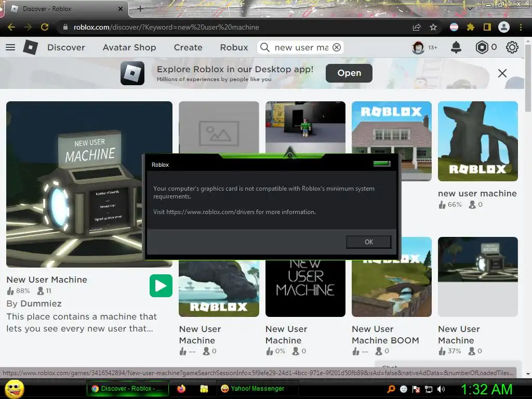Open the folder icon in taskbar
The width and height of the screenshot is (532, 399).
(x=204, y=389)
